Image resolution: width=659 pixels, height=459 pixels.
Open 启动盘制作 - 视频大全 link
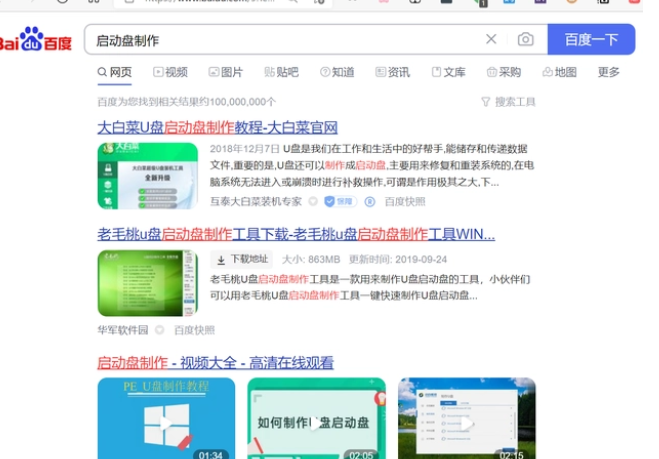[x=216, y=363]
